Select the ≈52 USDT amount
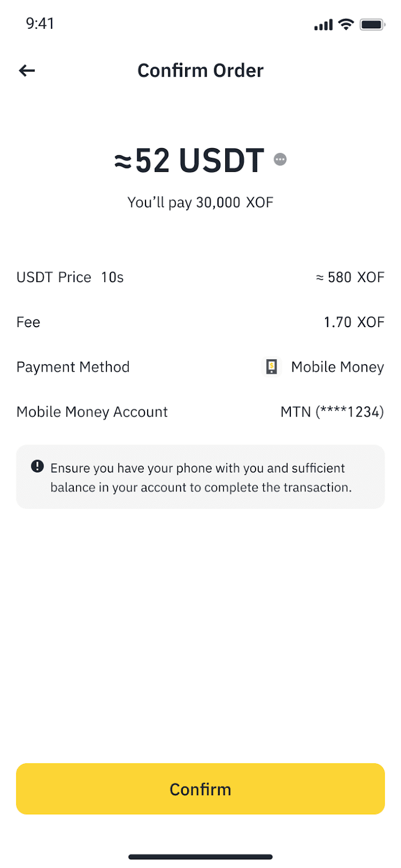The width and height of the screenshot is (401, 868). point(189,161)
